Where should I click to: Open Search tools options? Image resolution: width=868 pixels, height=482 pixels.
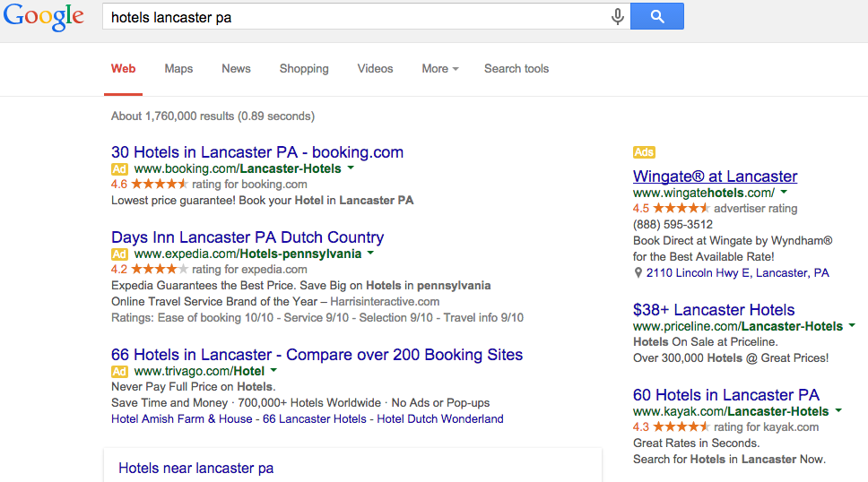coord(516,68)
